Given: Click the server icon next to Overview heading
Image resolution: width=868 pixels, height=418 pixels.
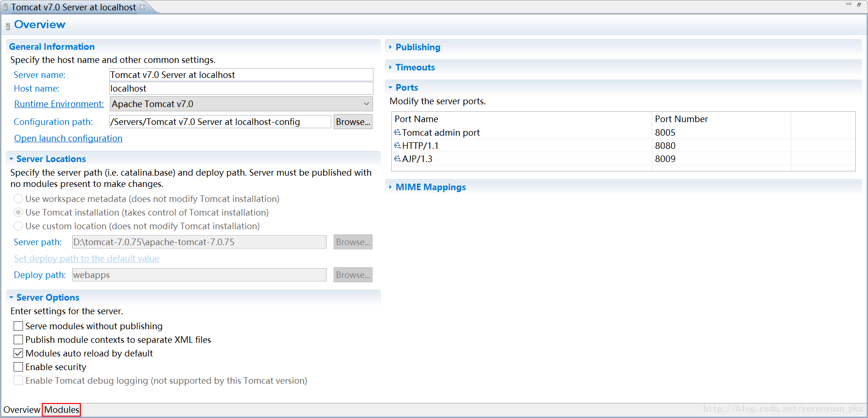Looking at the screenshot, I should 8,26.
